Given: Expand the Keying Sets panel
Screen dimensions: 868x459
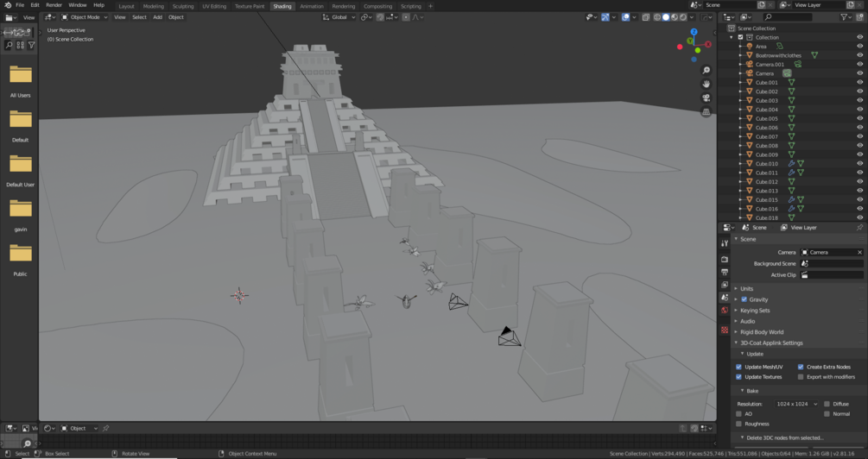Looking at the screenshot, I should click(x=755, y=311).
